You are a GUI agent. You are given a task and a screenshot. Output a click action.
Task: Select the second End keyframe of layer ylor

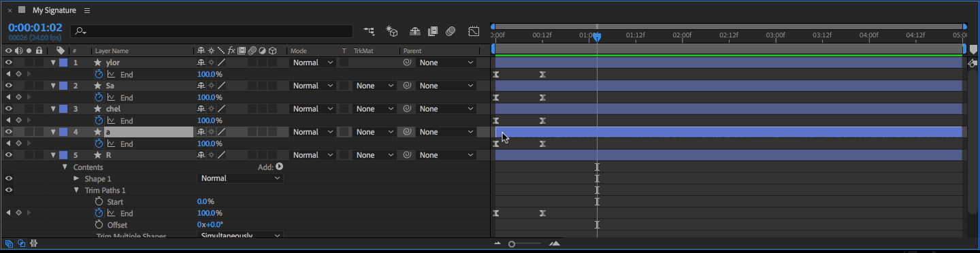pos(542,74)
